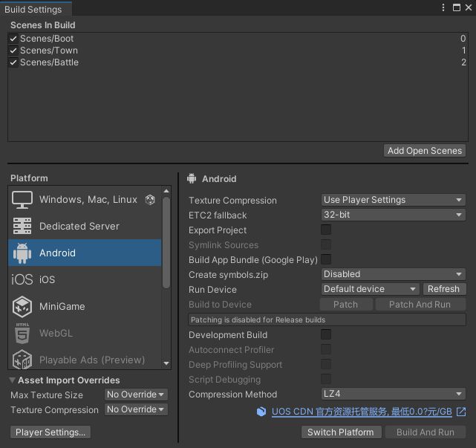Viewport: 476px width, 448px height.
Task: Open the Texture Compression Use Player Settings dropdown
Action: pos(393,200)
